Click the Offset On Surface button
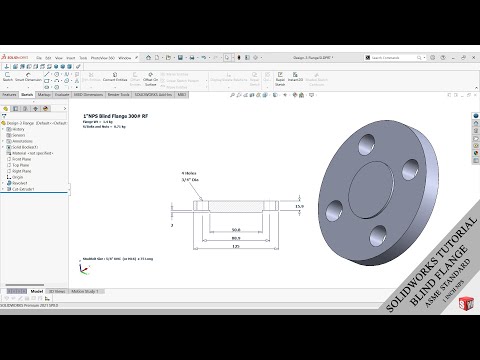 [150, 79]
